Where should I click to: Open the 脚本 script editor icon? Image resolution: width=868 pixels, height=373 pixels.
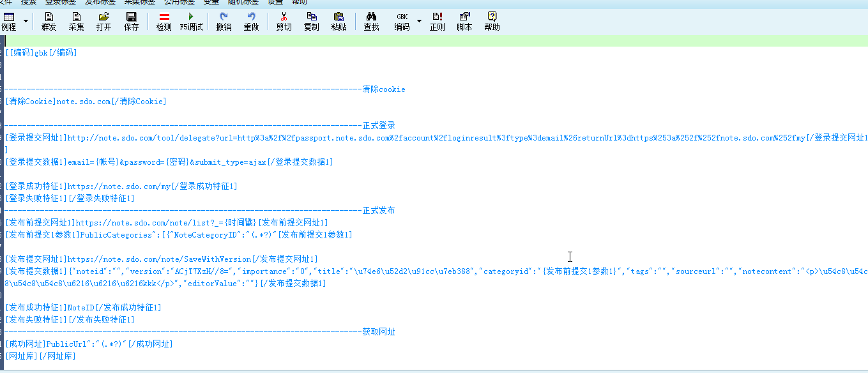[464, 19]
